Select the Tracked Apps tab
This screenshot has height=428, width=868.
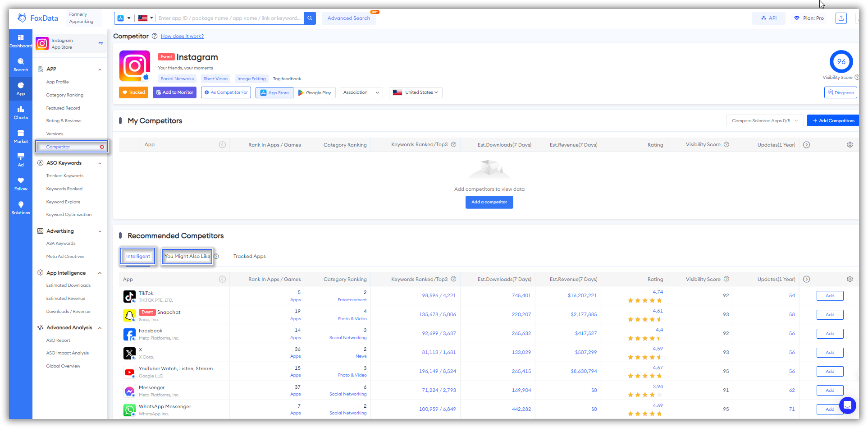(249, 256)
